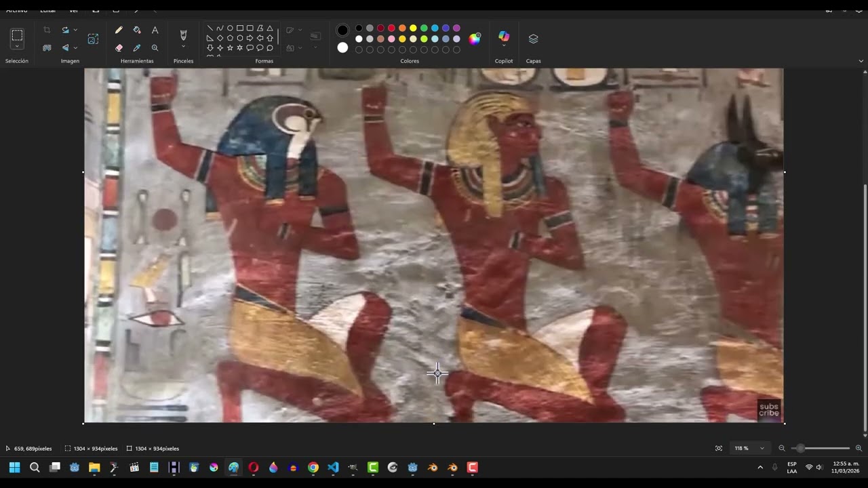
Task: Pick the hexagon shape
Action: (x=240, y=38)
